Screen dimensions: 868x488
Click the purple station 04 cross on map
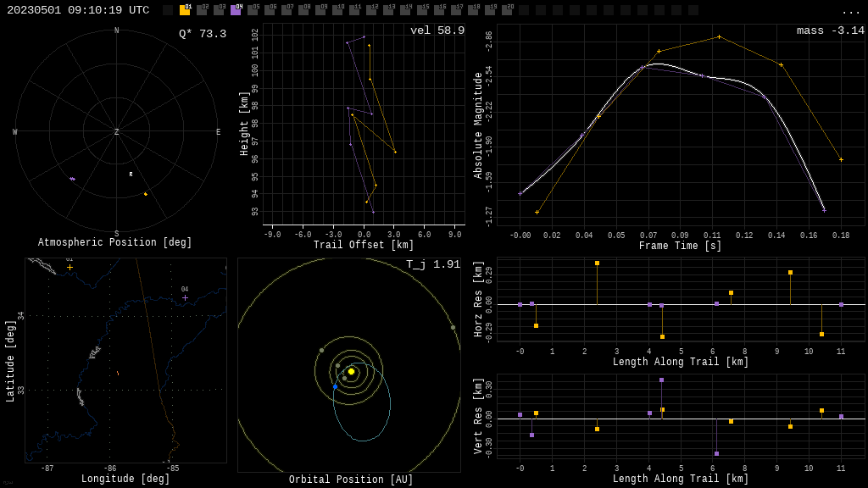185,297
